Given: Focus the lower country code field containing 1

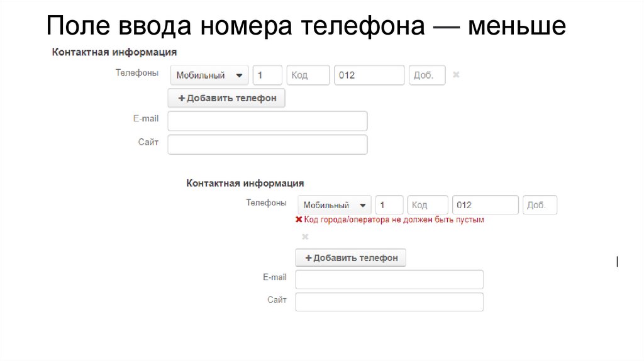Looking at the screenshot, I should point(389,206).
